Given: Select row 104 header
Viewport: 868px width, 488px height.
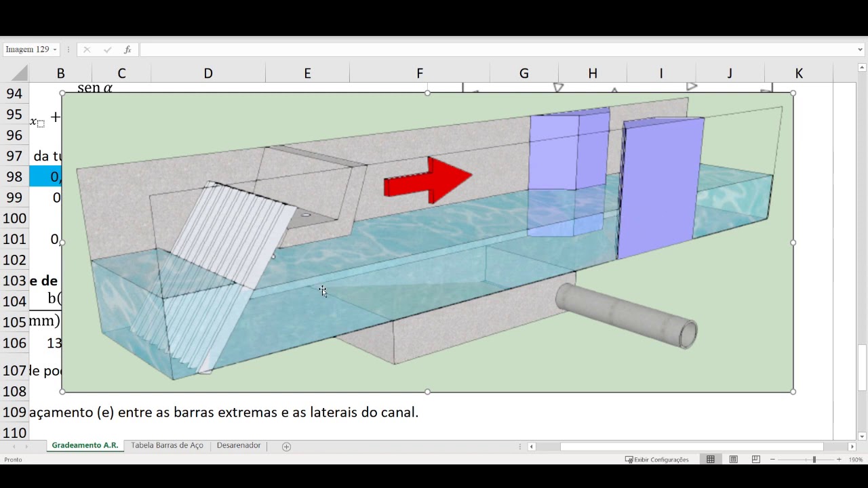Looking at the screenshot, I should click(14, 301).
